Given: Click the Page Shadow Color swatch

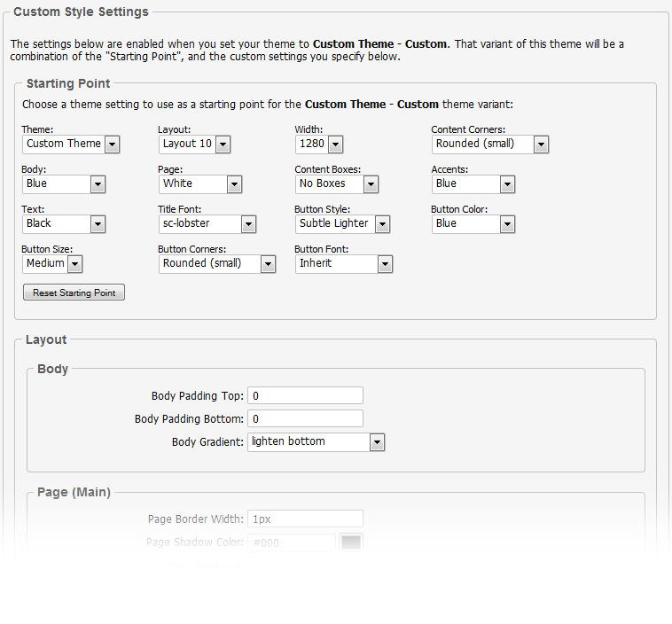Looking at the screenshot, I should tap(352, 542).
